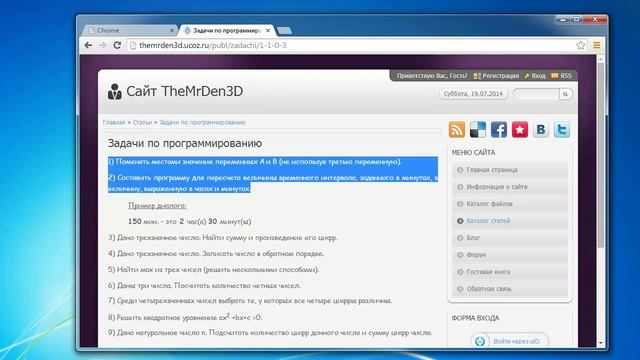Share page on Facebook icon
The image size is (640, 360).
499,130
